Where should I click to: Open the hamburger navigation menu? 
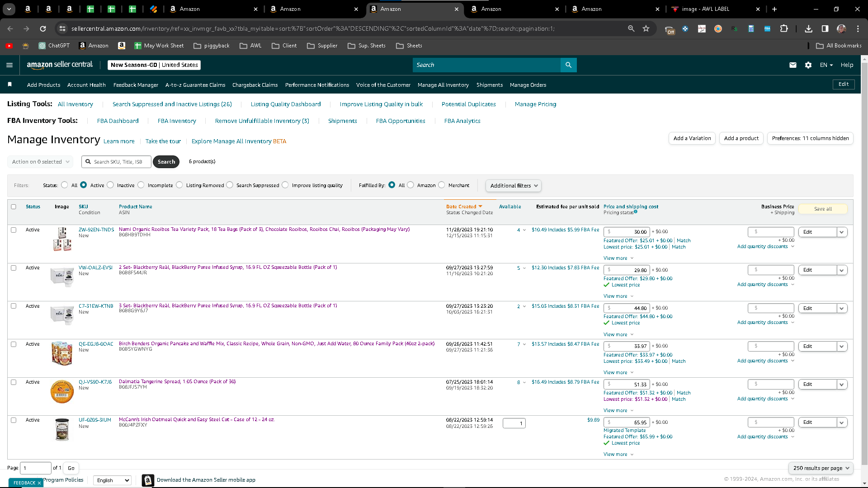click(x=9, y=65)
